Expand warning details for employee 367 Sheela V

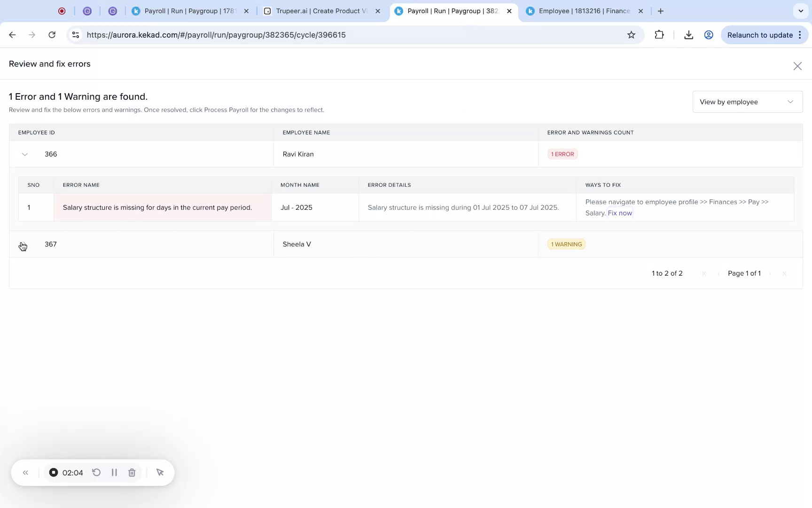pos(24,244)
